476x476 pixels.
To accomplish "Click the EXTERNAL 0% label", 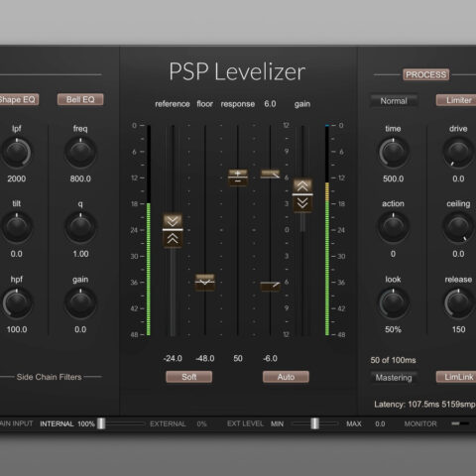I will click(x=178, y=423).
